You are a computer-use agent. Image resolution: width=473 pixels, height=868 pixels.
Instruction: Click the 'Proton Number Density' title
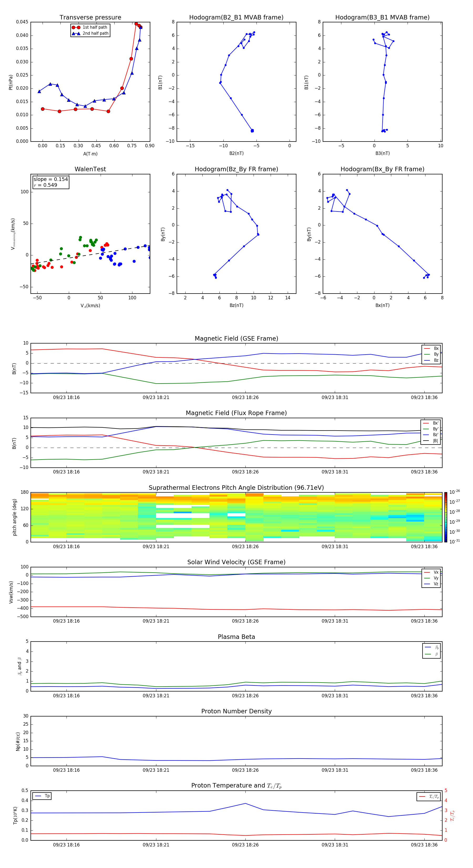pyautogui.click(x=236, y=711)
